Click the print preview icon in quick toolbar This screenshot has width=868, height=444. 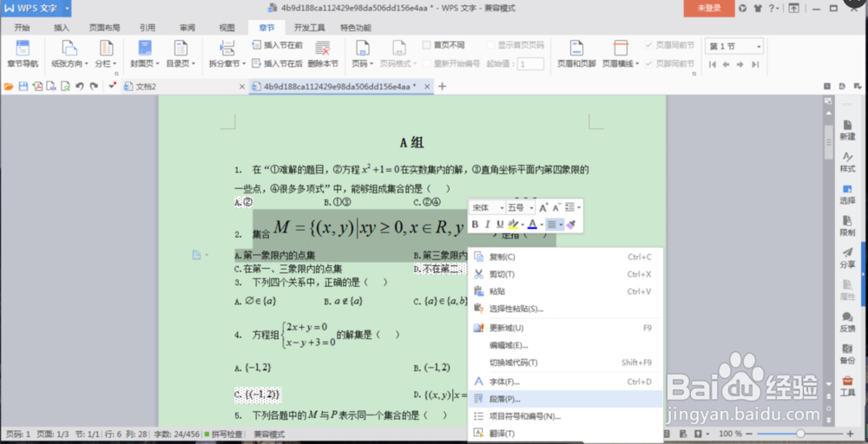(x=65, y=86)
